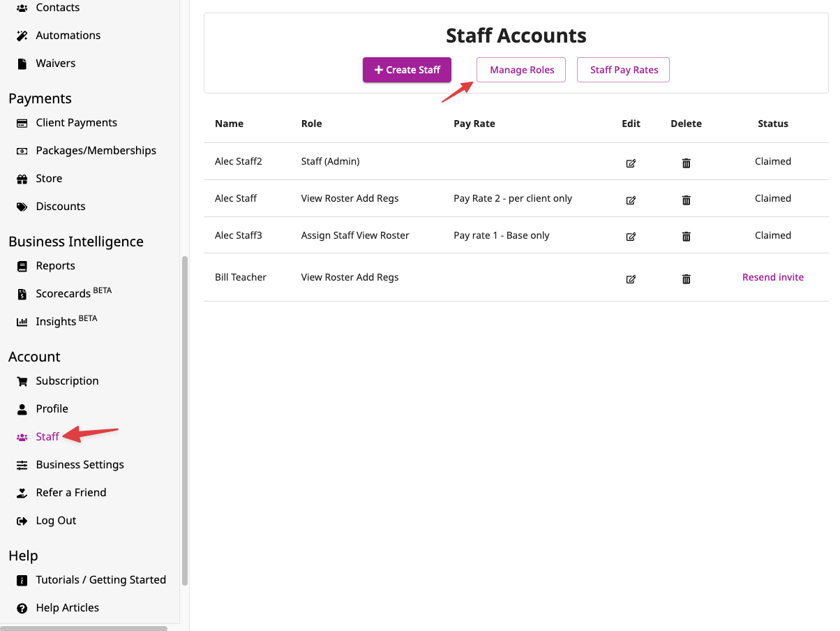840x631 pixels.
Task: Select 'Pay rate 1 - Base only'
Action: 502,235
